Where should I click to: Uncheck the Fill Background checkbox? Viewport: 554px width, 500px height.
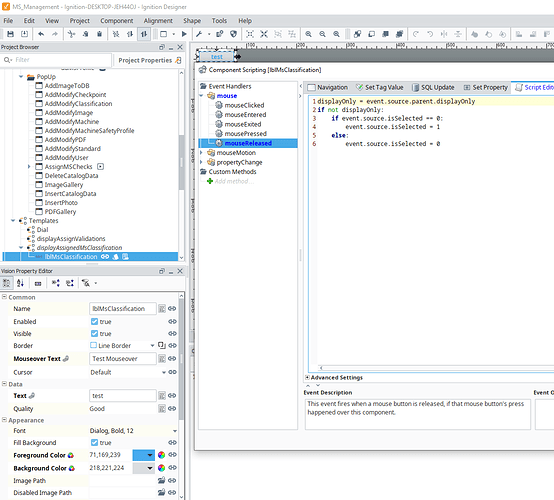(x=94, y=442)
